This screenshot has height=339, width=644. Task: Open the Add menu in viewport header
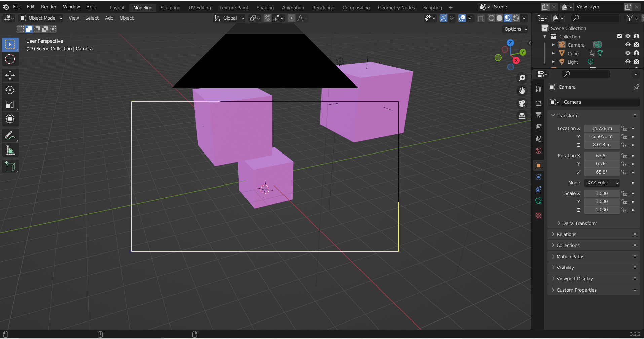[x=109, y=18]
